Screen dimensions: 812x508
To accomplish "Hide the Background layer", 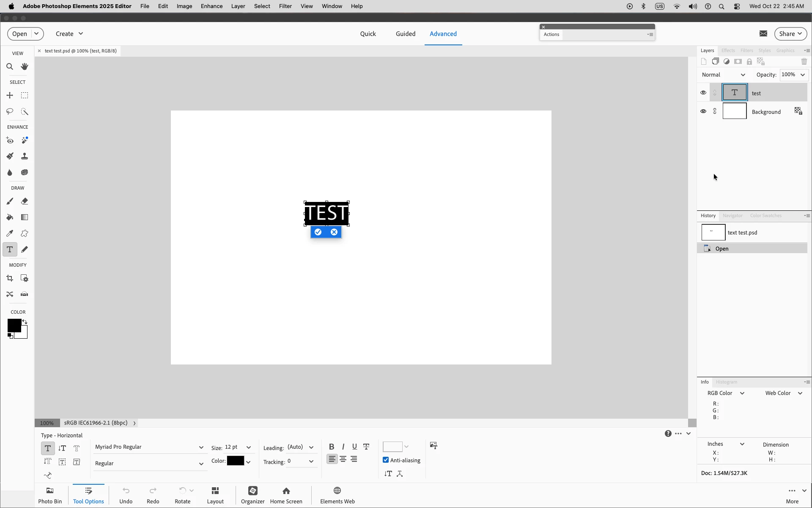I will (703, 111).
